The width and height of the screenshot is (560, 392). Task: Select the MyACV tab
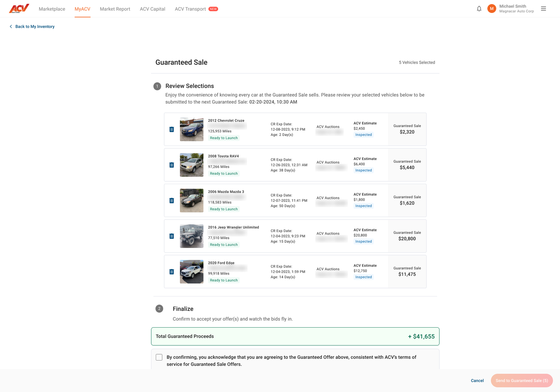coord(82,9)
